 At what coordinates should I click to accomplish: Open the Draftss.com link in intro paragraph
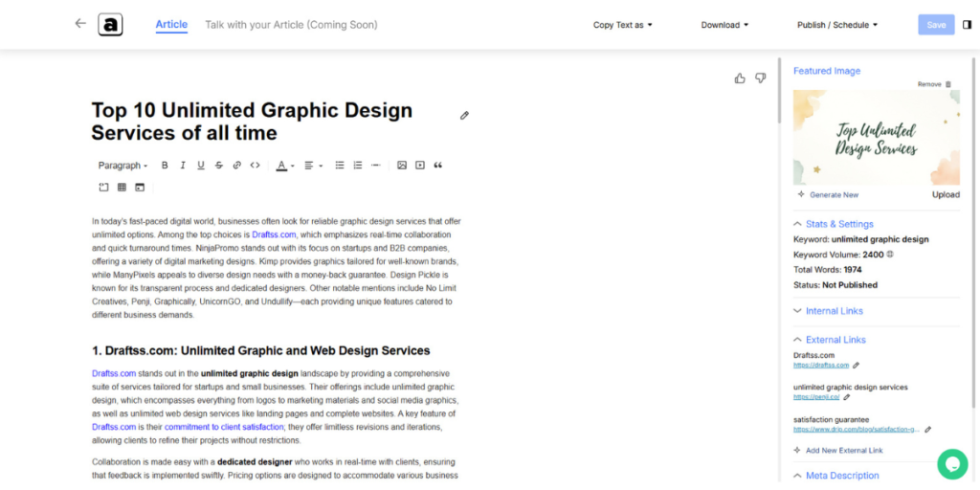click(x=274, y=234)
